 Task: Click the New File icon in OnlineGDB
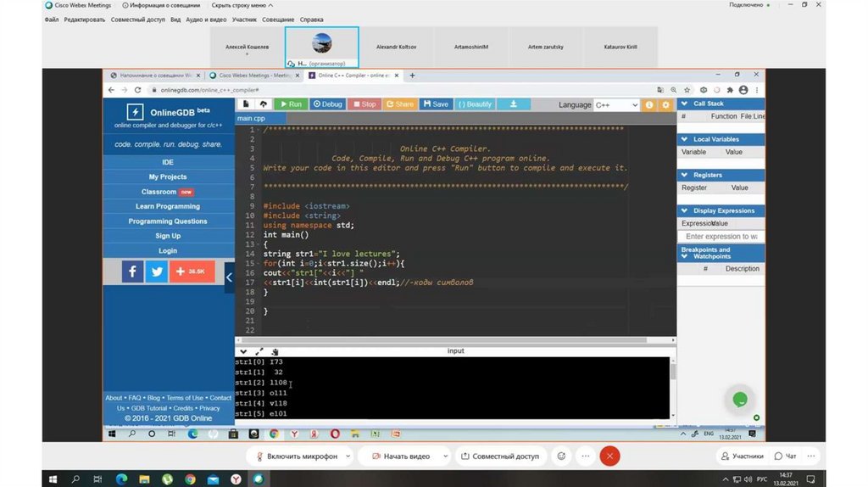246,104
